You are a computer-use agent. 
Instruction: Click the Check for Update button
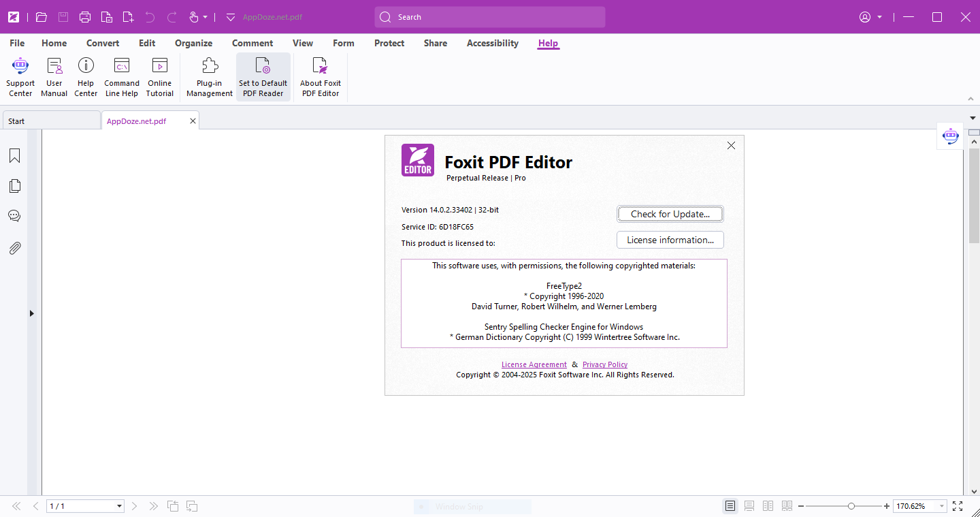(x=670, y=214)
